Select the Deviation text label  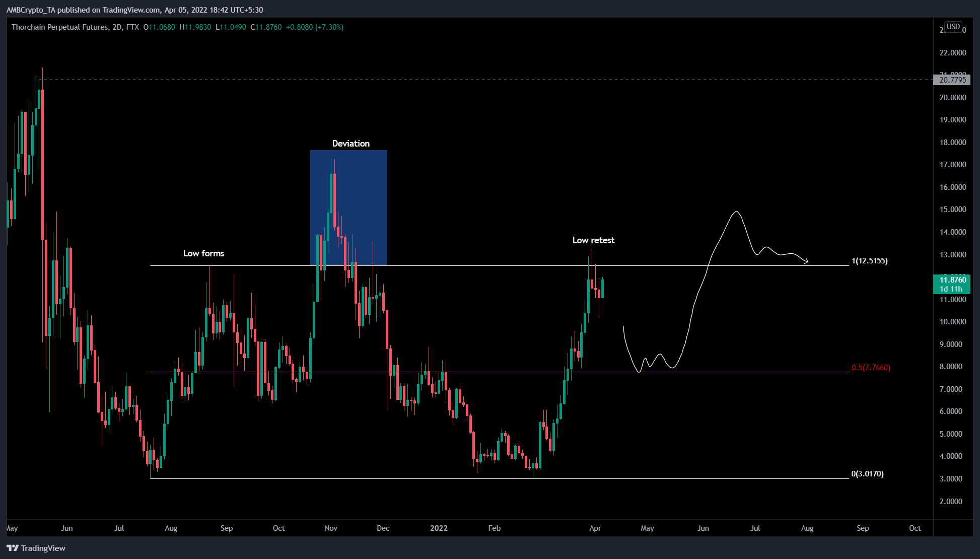(351, 144)
